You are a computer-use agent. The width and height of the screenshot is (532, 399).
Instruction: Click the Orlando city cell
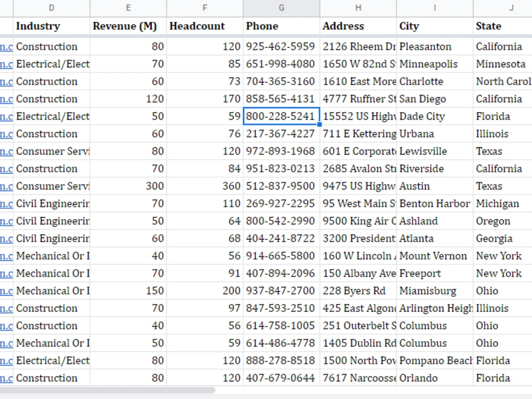coord(435,378)
